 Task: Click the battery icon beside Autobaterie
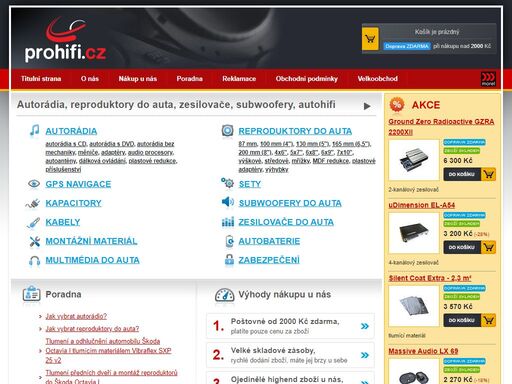tap(230, 241)
